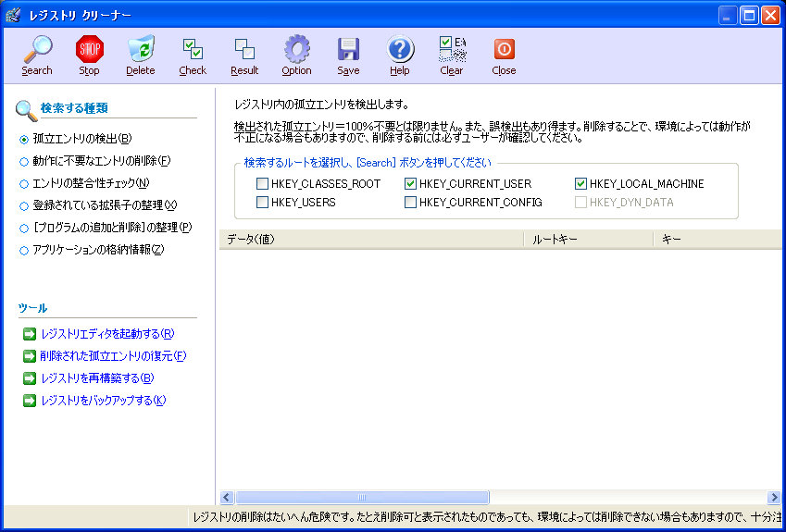This screenshot has width=786, height=532.
Task: Click the レジストリをバックアップする link
Action: tap(103, 401)
